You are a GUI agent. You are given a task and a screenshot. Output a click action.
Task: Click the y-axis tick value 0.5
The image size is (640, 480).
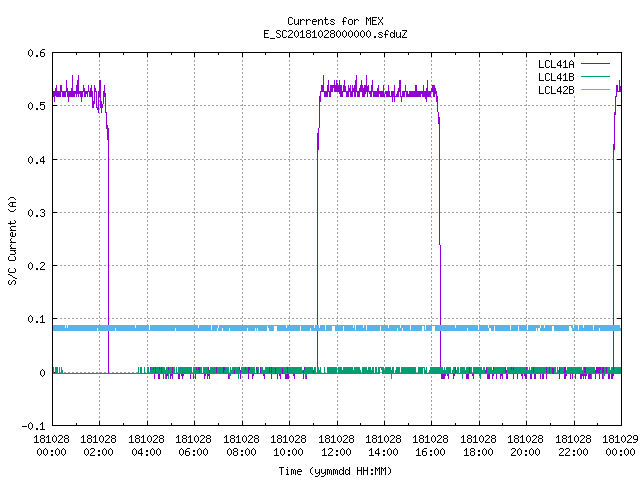tap(36, 106)
